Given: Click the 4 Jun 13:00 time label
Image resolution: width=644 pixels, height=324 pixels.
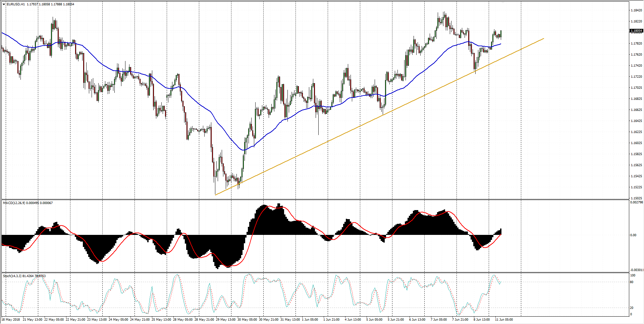Looking at the screenshot, I should (353, 320).
